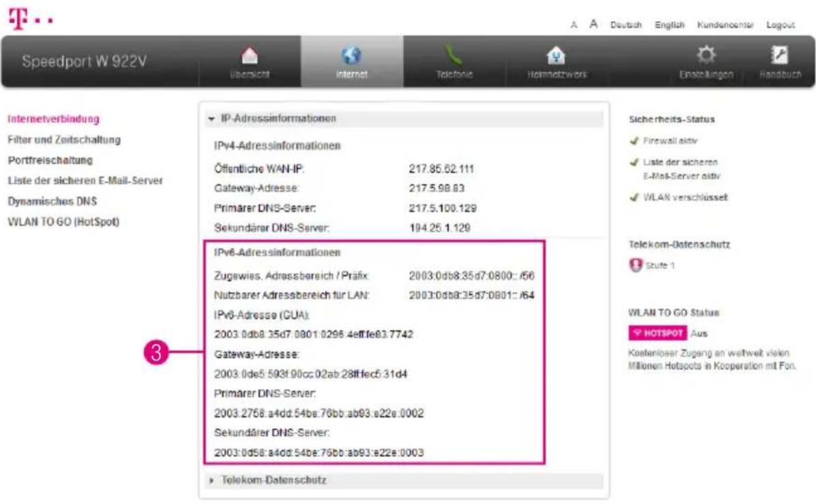This screenshot has height=504, width=816.
Task: Select LAN range 2003:0db8:35d7:0801:: /64
Action: 471,296
